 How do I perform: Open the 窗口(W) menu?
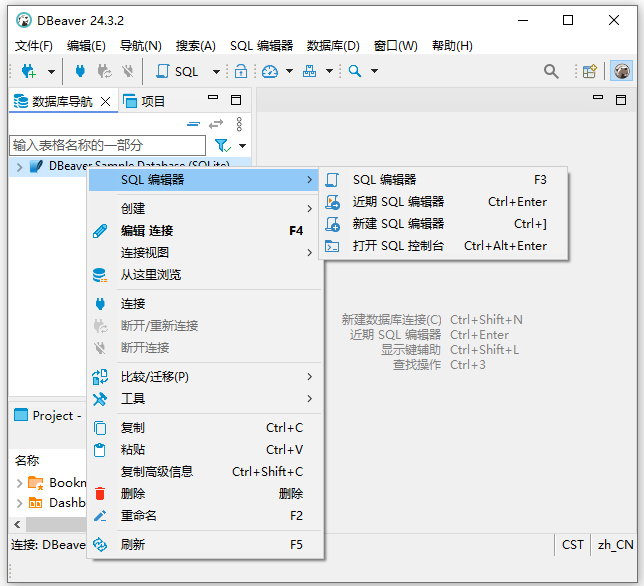pyautogui.click(x=396, y=46)
